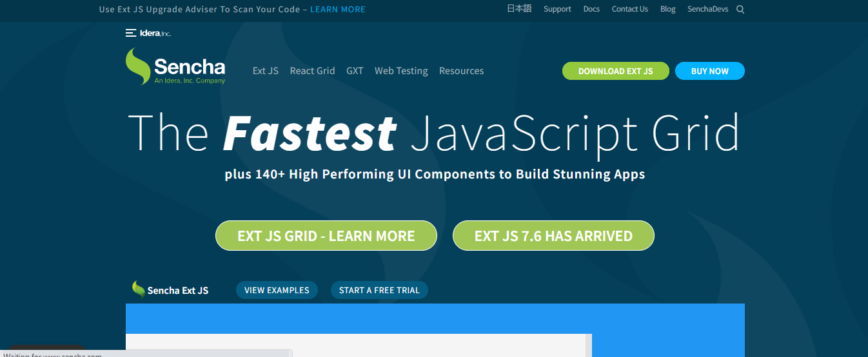Click EXT JS 7.6 HAS ARRIVED button

coord(553,236)
